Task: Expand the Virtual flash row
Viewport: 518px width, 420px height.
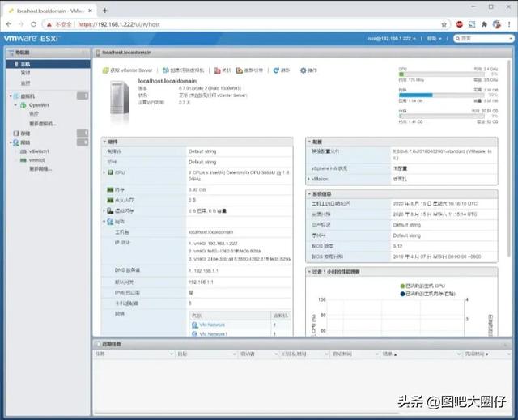Action: pyautogui.click(x=104, y=210)
